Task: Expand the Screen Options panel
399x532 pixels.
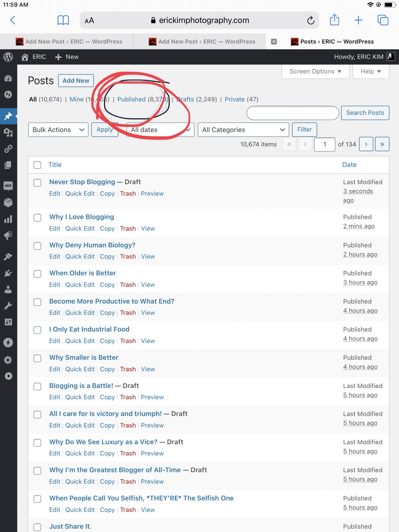Action: [315, 71]
